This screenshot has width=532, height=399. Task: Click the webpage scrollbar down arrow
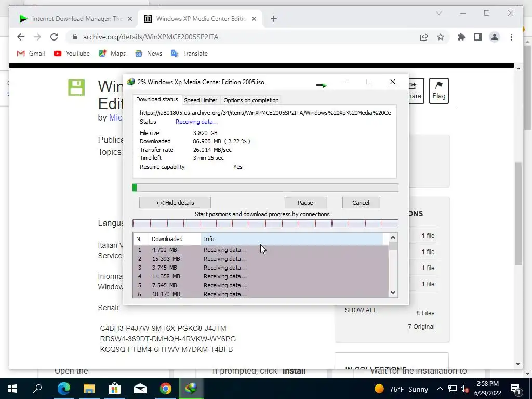[518, 364]
